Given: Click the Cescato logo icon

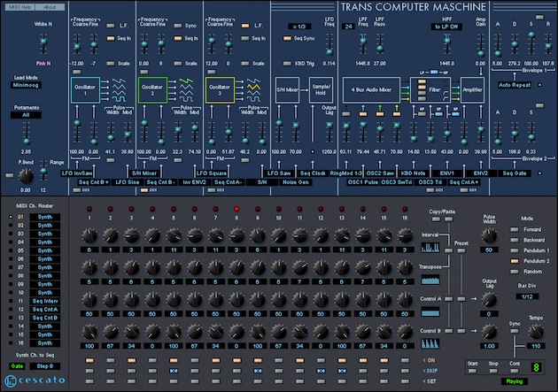Looking at the screenshot, I should [x=11, y=381].
